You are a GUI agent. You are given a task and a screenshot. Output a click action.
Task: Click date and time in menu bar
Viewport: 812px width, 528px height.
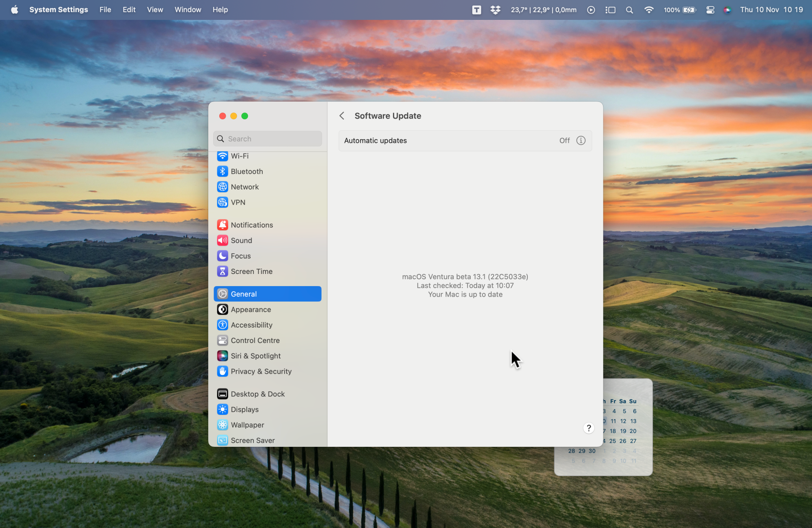click(771, 10)
